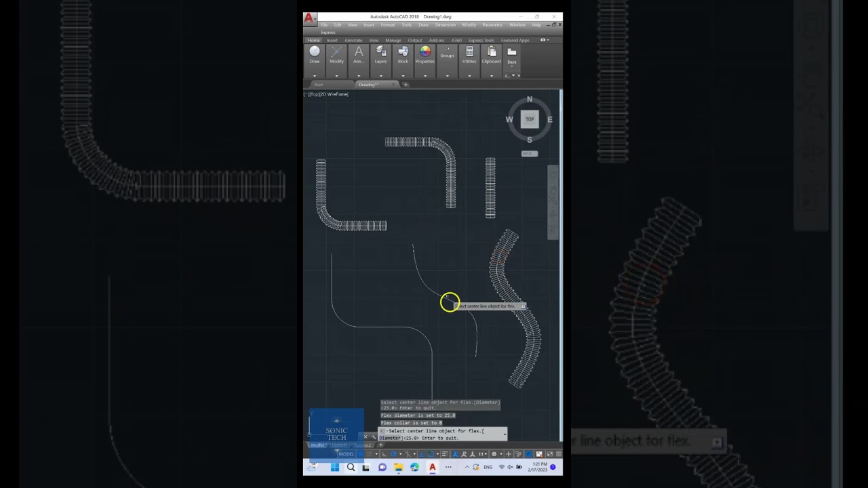Click the command line customize wrench icon
This screenshot has width=868, height=488.
[374, 437]
